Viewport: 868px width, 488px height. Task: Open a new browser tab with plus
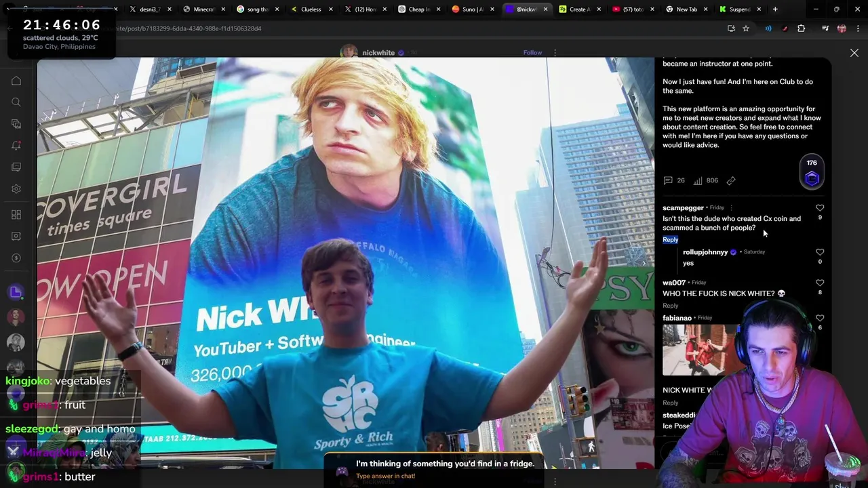(775, 9)
